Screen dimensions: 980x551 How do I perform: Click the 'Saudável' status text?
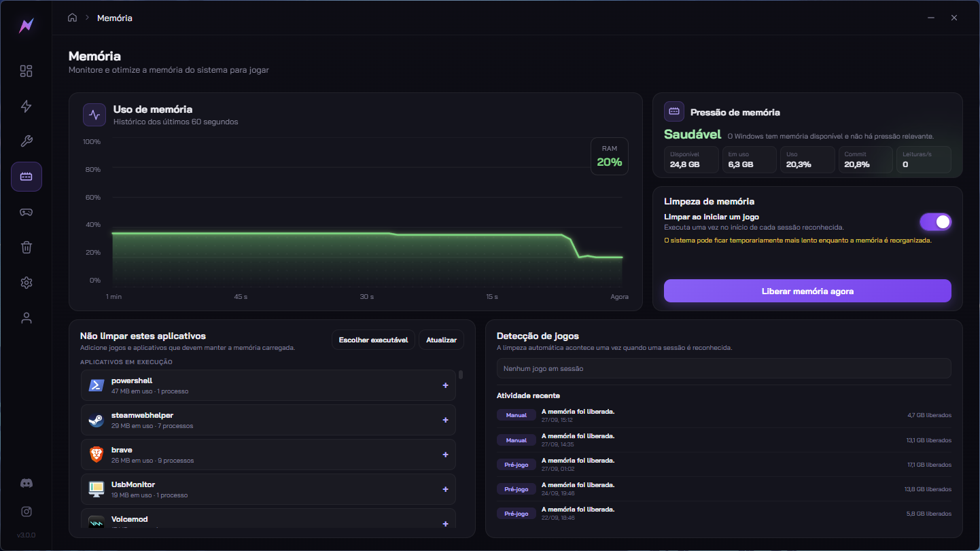click(693, 135)
